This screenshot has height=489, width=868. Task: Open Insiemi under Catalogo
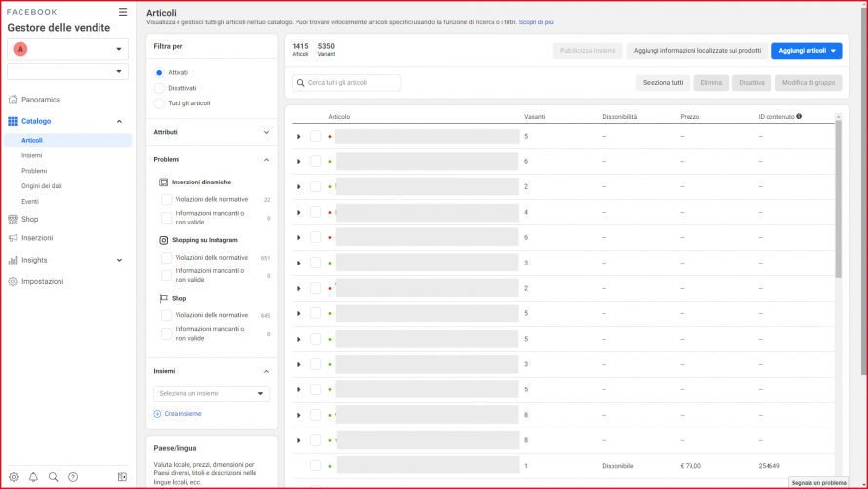[32, 155]
